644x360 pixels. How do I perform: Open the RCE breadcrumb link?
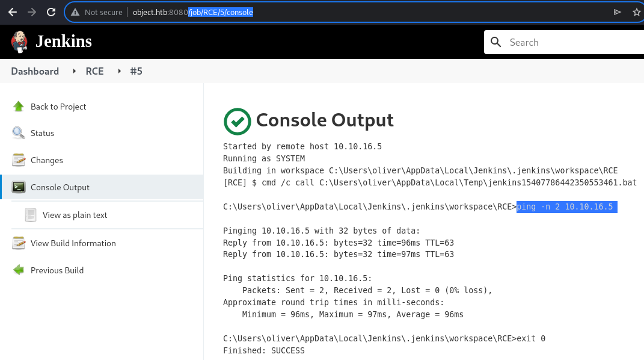(x=94, y=71)
